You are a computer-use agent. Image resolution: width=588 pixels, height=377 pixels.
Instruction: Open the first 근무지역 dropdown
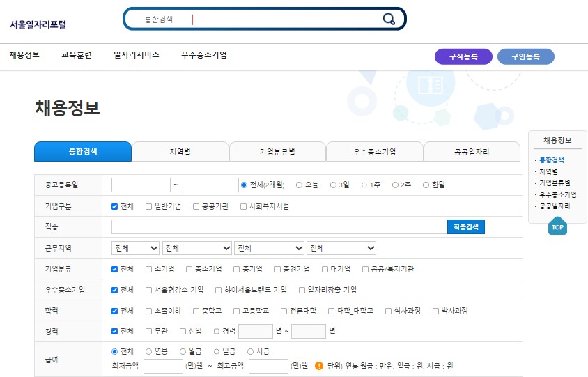click(135, 248)
